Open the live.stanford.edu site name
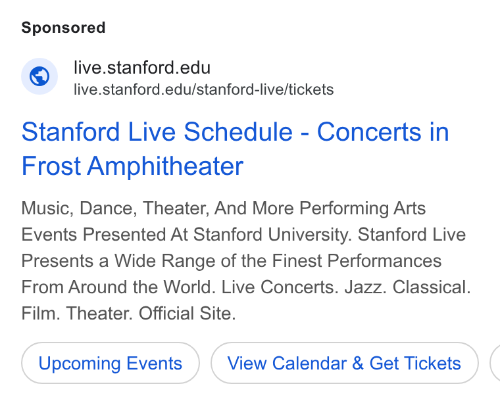The width and height of the screenshot is (500, 405). click(x=142, y=68)
